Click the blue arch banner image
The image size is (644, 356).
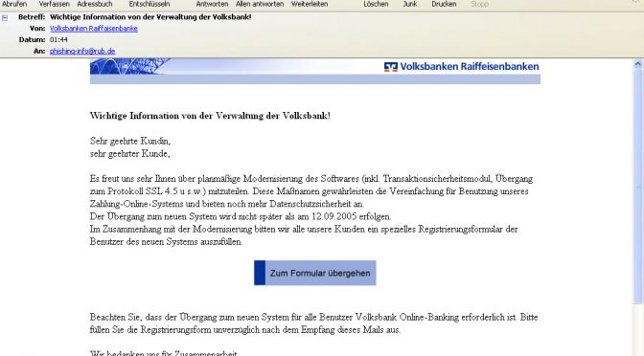pos(129,66)
